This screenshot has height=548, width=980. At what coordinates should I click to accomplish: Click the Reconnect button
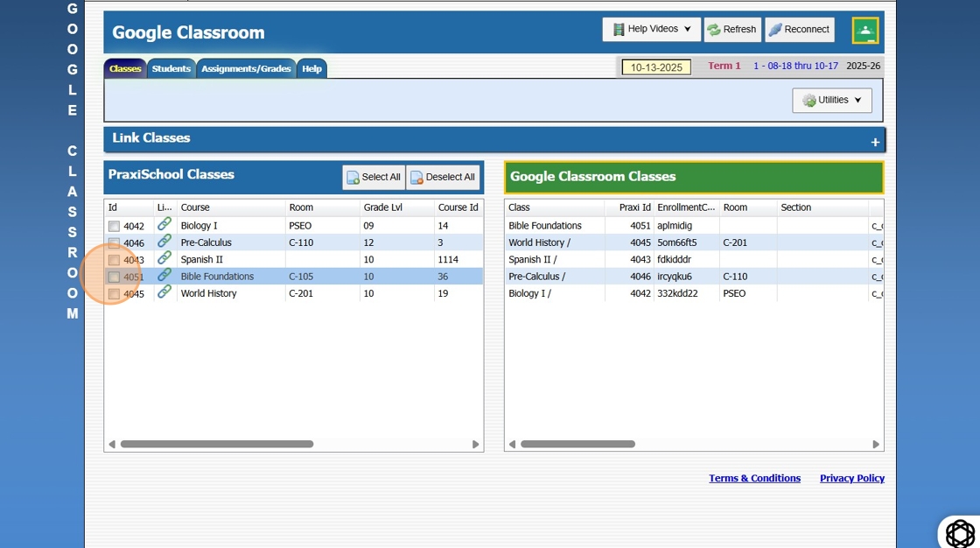(800, 30)
